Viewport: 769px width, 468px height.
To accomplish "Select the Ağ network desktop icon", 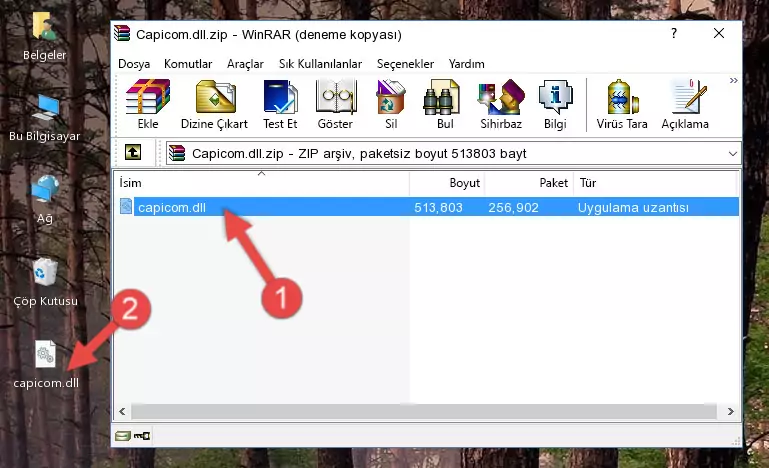I will (45, 199).
